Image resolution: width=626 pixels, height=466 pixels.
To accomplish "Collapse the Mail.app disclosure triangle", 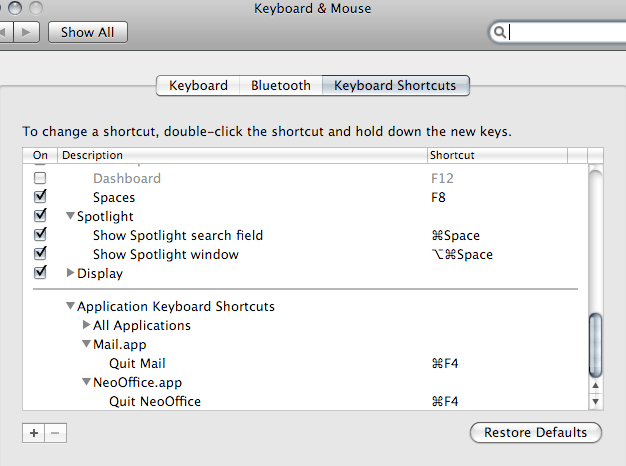I will [86, 344].
